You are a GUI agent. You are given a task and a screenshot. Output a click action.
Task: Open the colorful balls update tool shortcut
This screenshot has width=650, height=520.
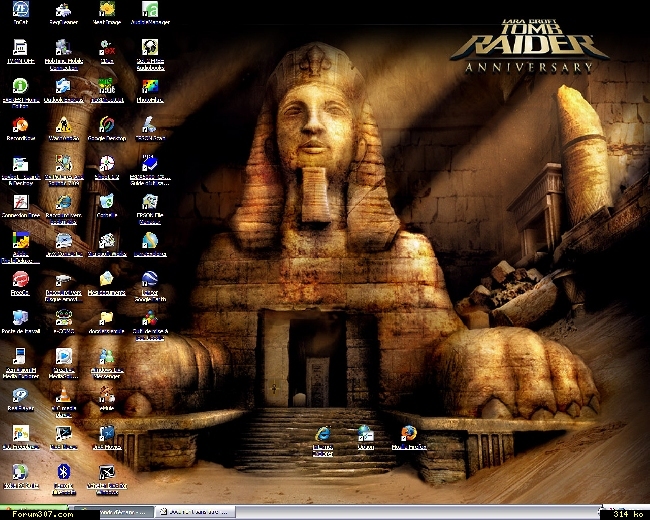[150, 326]
